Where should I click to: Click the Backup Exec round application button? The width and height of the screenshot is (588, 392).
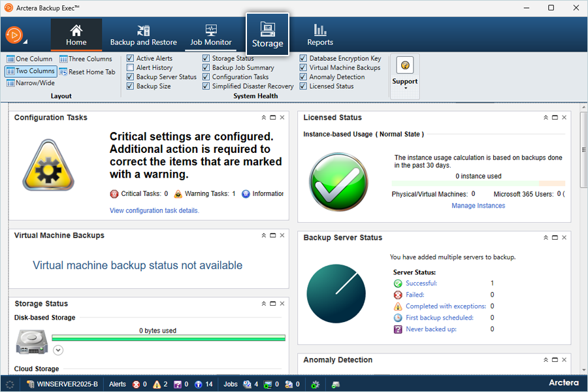pyautogui.click(x=14, y=35)
